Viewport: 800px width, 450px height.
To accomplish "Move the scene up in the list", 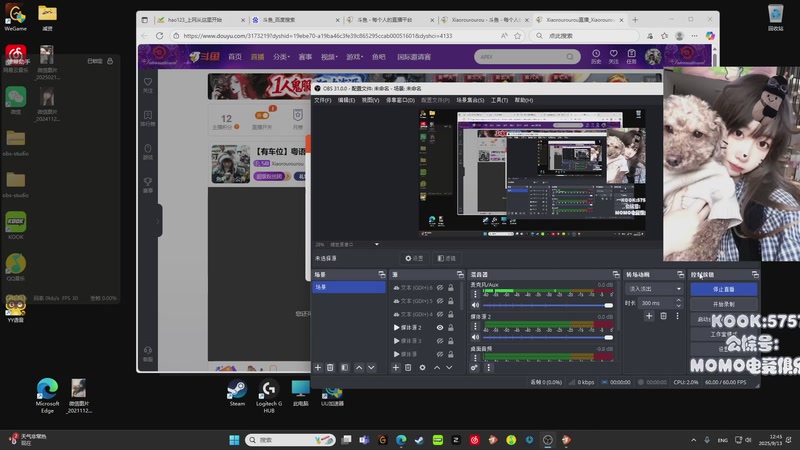I will click(359, 367).
